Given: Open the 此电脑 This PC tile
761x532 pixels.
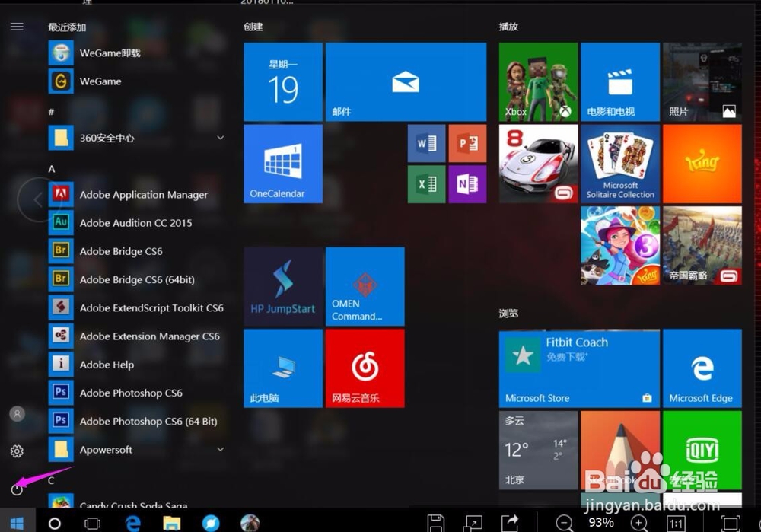Looking at the screenshot, I should (x=283, y=368).
